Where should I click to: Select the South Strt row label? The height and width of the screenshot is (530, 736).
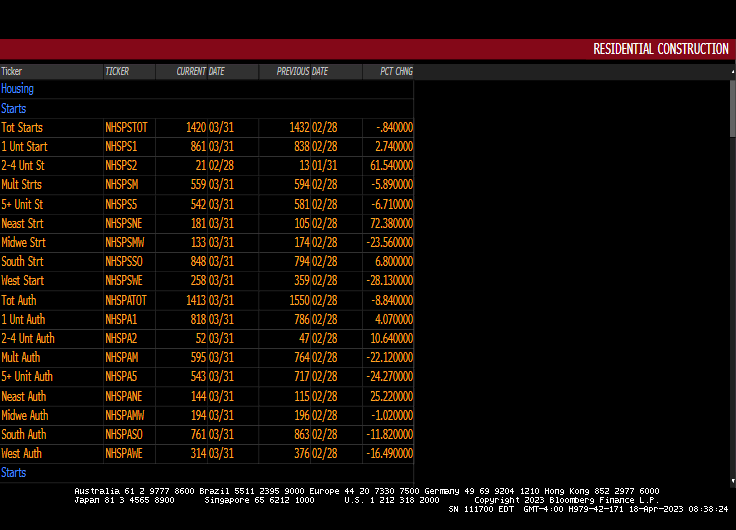click(22, 261)
